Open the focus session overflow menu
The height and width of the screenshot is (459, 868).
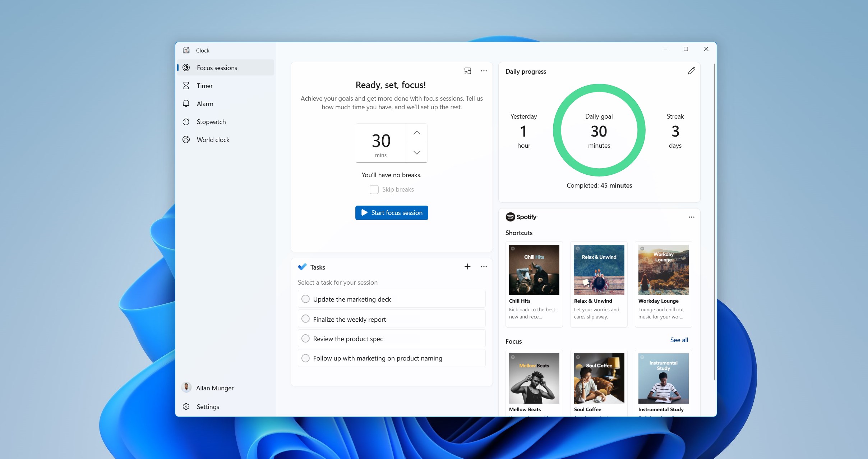click(x=484, y=71)
